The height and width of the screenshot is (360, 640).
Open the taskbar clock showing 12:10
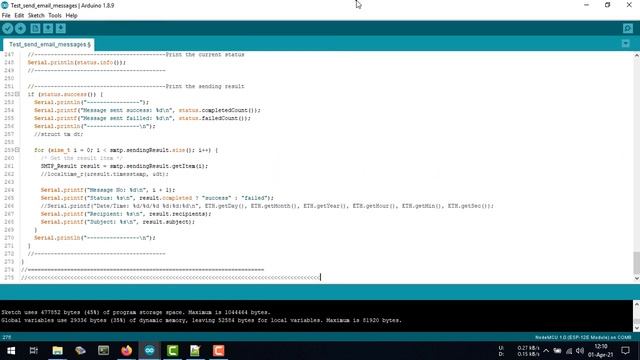[x=601, y=351]
